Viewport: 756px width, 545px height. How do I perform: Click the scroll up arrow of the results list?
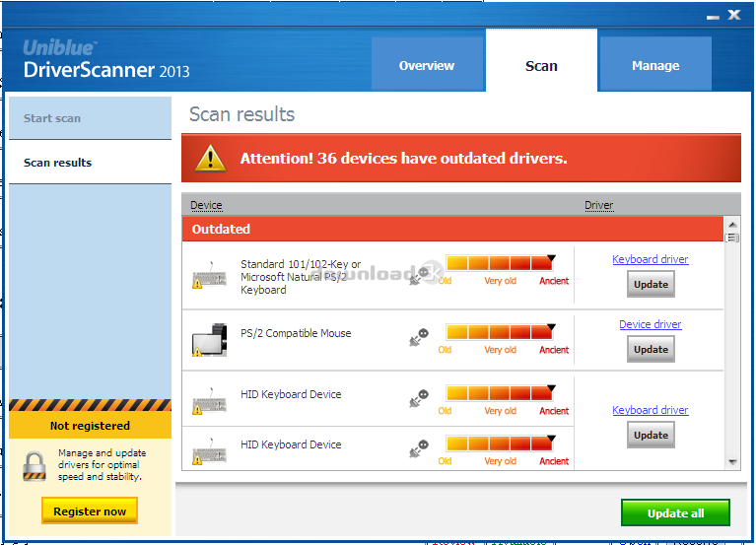732,225
